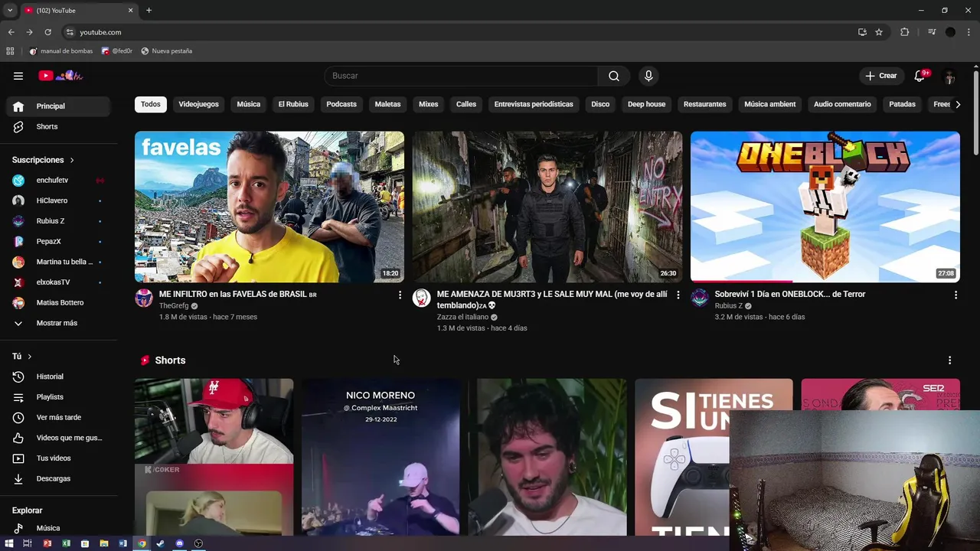The width and height of the screenshot is (980, 551).
Task: Show more category chips with right arrow
Action: pos(957,104)
